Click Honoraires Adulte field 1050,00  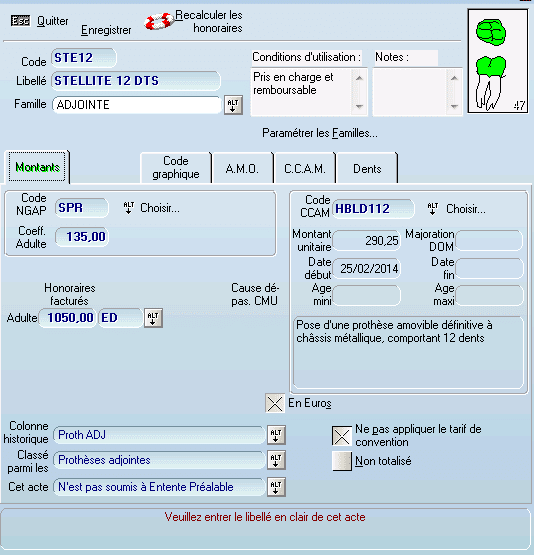click(x=67, y=318)
